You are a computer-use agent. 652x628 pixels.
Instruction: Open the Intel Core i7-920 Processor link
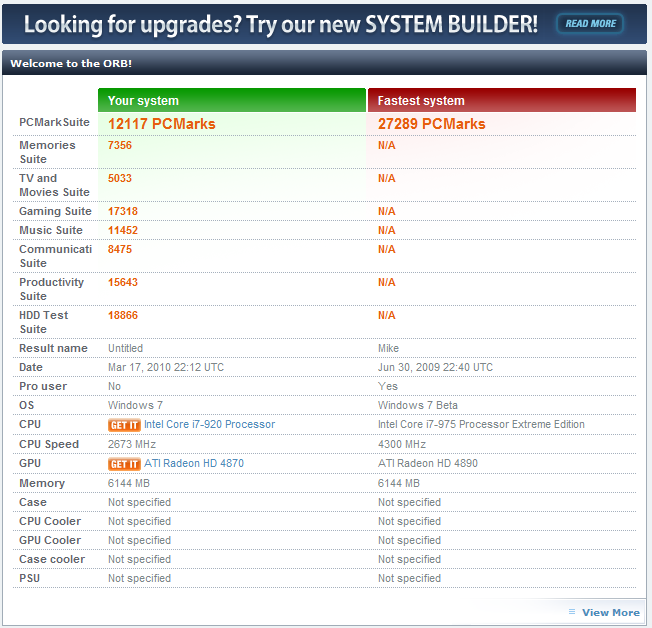[210, 424]
